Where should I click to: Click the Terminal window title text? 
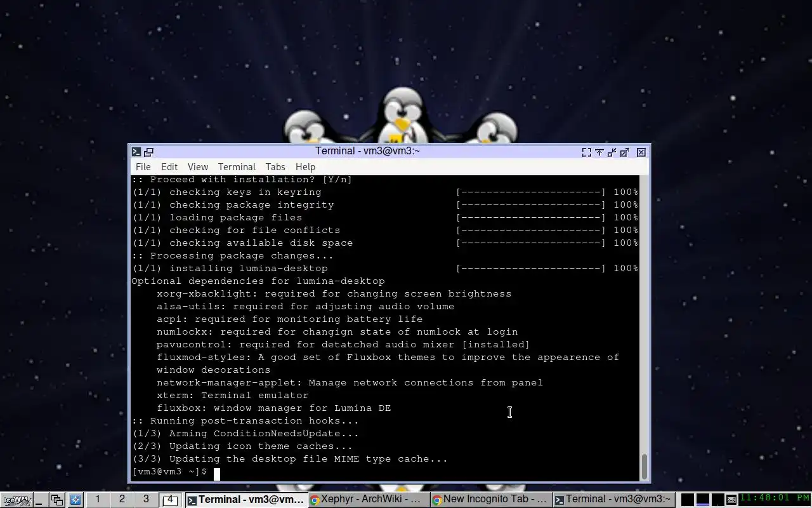point(368,151)
